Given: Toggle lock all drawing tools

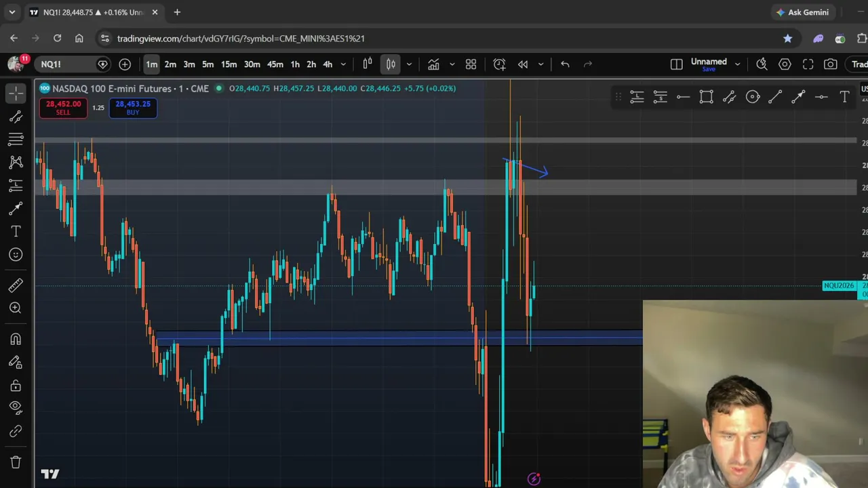Looking at the screenshot, I should pos(16,386).
